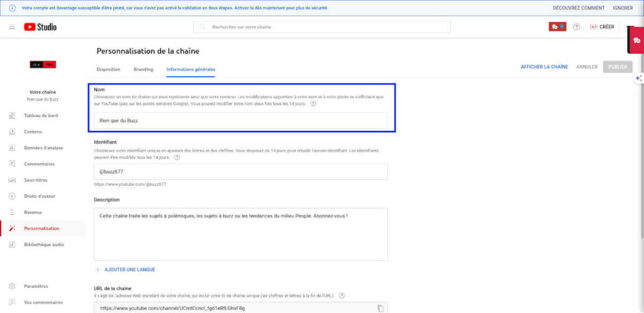Click the help icon next to Nom description
This screenshot has width=644, height=313.
pos(313,104)
